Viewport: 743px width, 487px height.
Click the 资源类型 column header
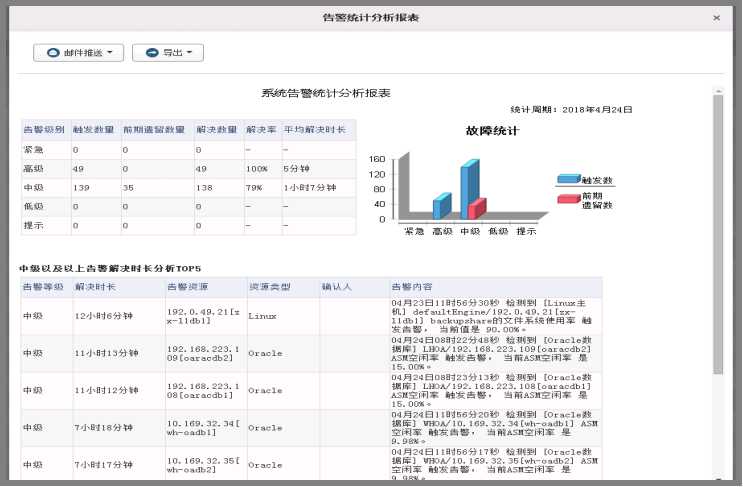point(269,287)
